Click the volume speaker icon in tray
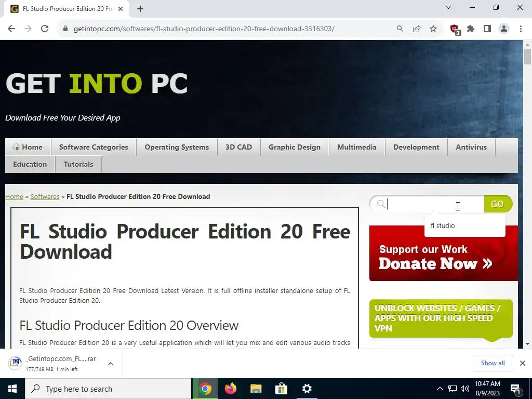532x399 pixels. coord(465,389)
